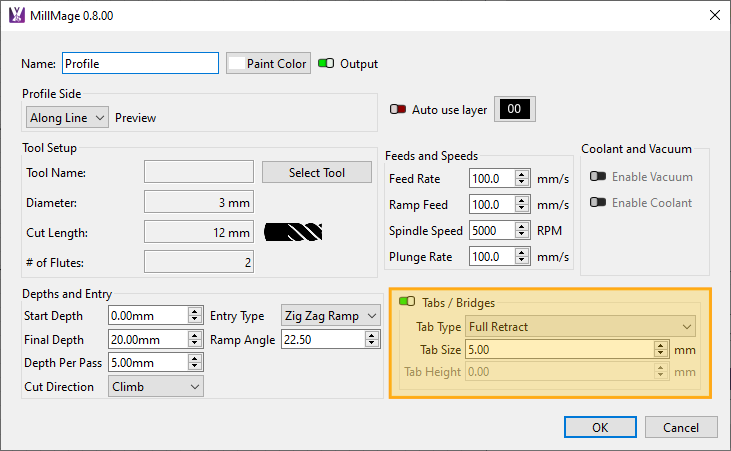
Task: Toggle Enable Coolant switch
Action: [x=598, y=203]
